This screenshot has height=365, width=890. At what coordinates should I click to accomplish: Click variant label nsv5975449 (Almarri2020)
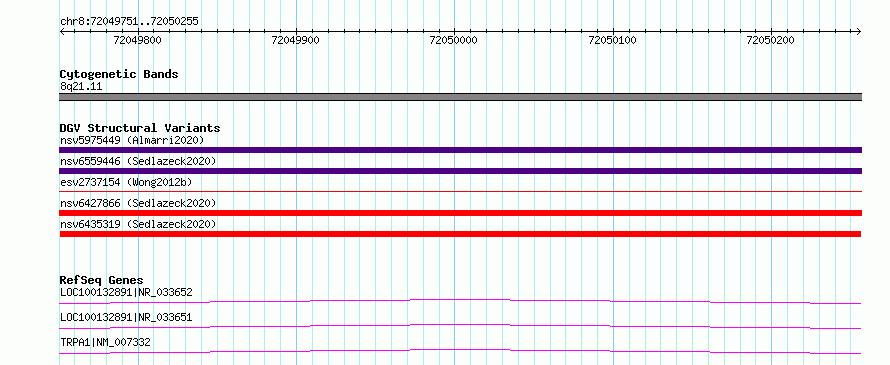(132, 140)
